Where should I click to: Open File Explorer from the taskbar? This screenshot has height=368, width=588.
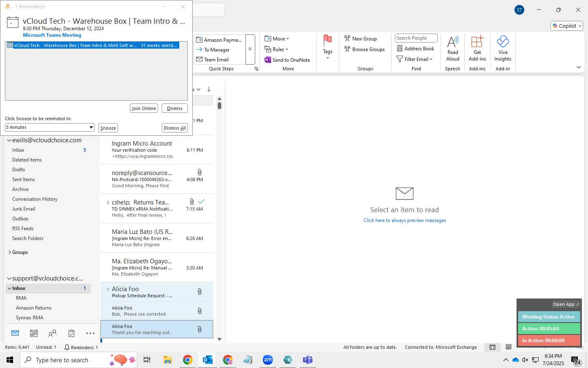click(167, 360)
